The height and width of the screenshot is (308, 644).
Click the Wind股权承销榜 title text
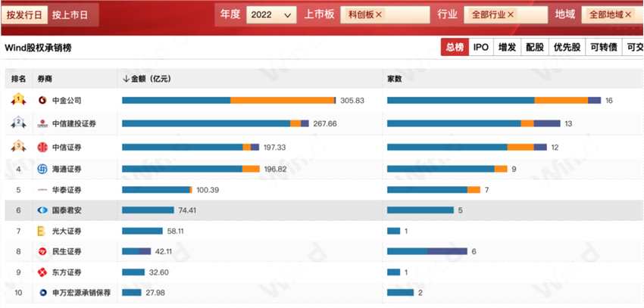(38, 48)
